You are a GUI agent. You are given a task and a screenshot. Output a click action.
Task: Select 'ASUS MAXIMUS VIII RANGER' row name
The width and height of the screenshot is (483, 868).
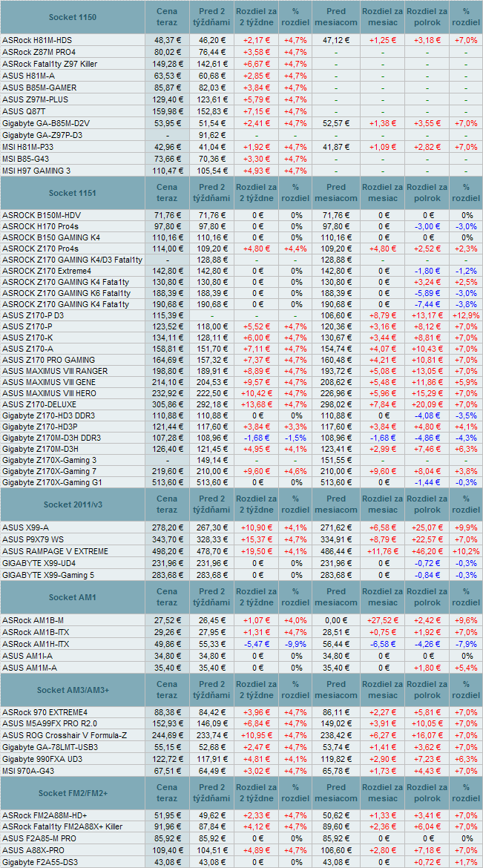point(56,371)
